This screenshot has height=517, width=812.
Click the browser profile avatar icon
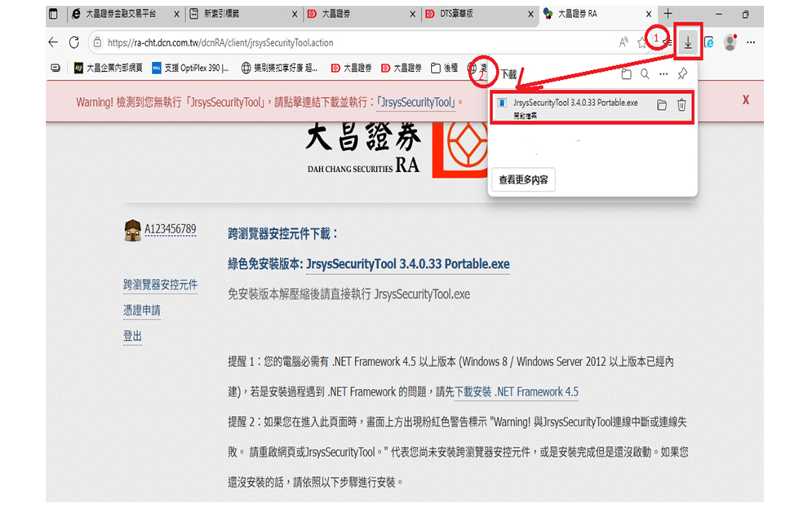[x=730, y=42]
